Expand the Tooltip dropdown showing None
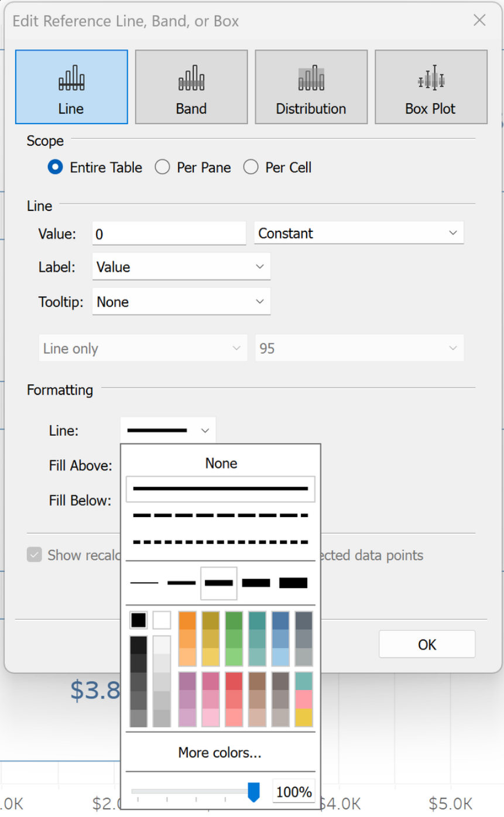 181,302
